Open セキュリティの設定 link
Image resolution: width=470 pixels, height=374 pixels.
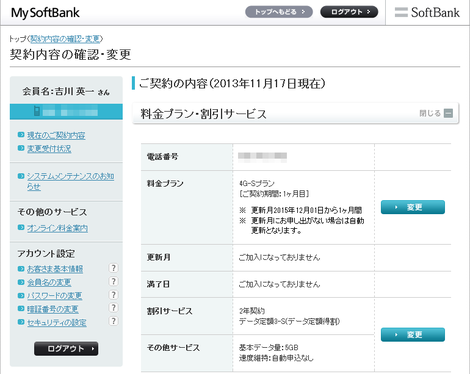[x=57, y=323]
